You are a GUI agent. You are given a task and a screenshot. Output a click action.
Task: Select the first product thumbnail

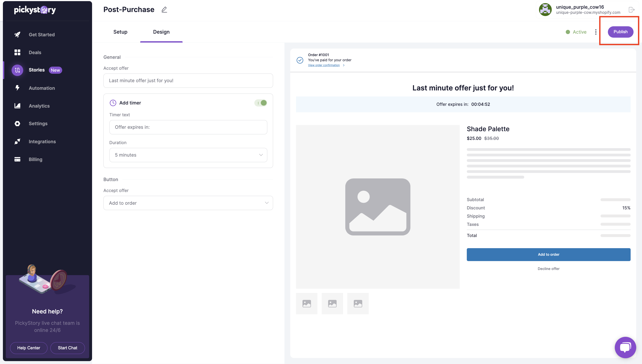(x=307, y=303)
